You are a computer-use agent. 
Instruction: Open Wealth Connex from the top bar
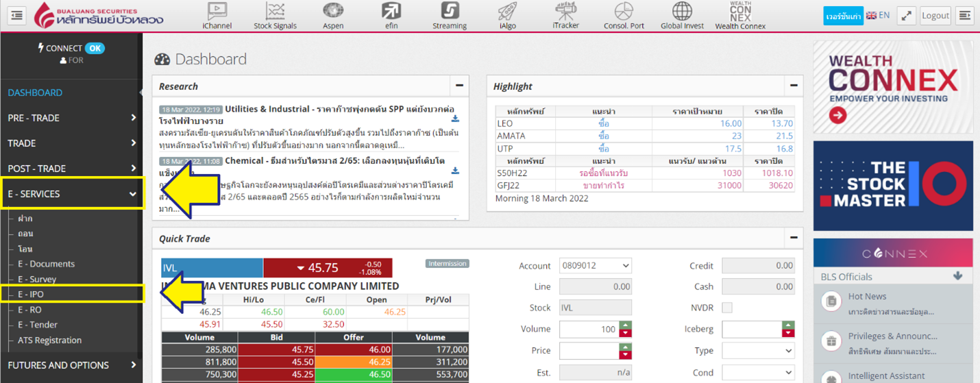740,16
